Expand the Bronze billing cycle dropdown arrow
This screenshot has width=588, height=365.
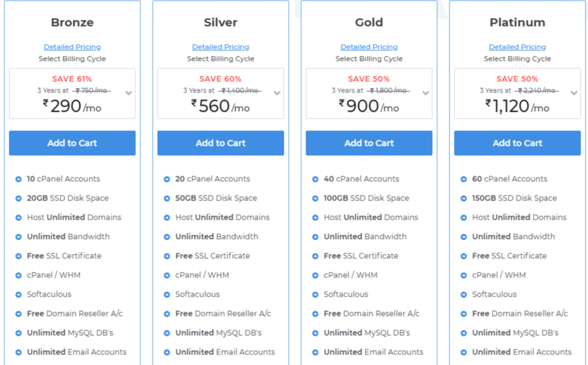click(x=129, y=93)
